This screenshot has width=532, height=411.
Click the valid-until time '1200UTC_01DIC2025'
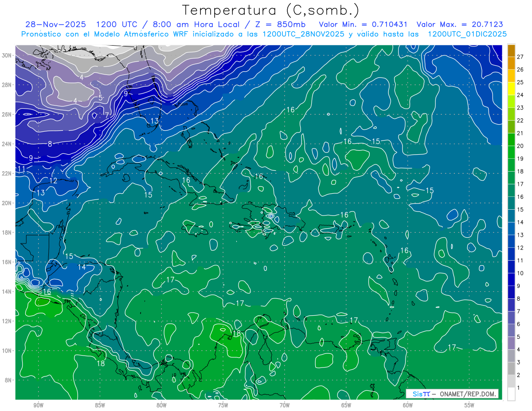pyautogui.click(x=467, y=34)
